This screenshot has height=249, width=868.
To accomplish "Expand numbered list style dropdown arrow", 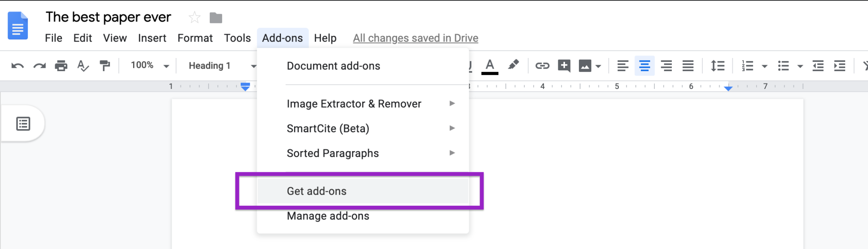I will pos(765,66).
